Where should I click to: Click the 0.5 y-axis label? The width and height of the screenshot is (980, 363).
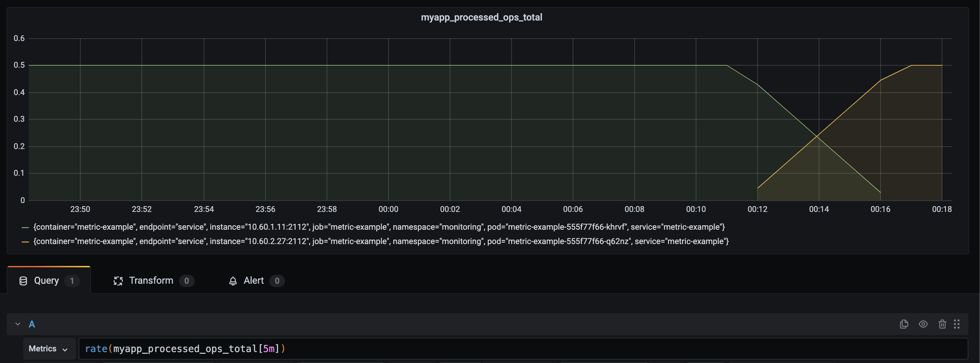[19, 65]
